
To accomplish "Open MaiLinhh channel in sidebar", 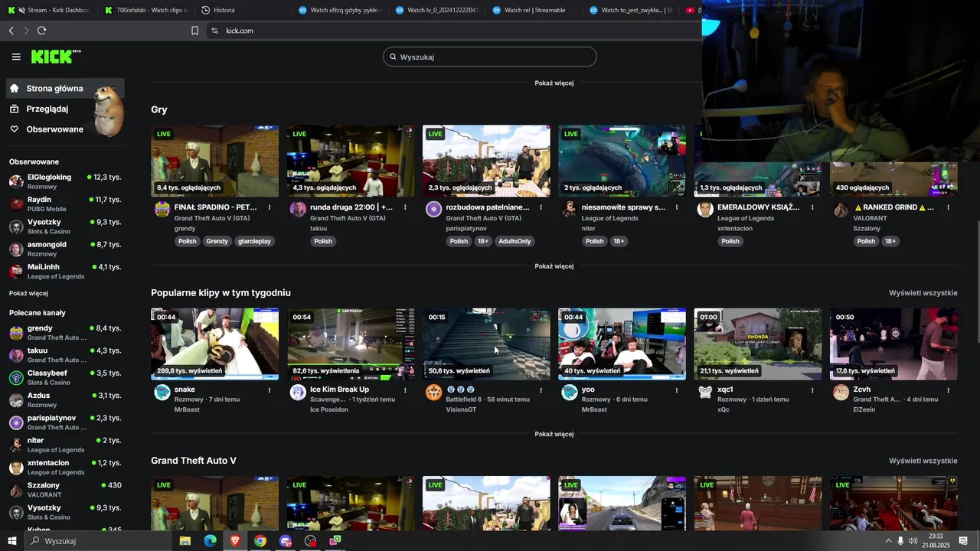I will (65, 271).
